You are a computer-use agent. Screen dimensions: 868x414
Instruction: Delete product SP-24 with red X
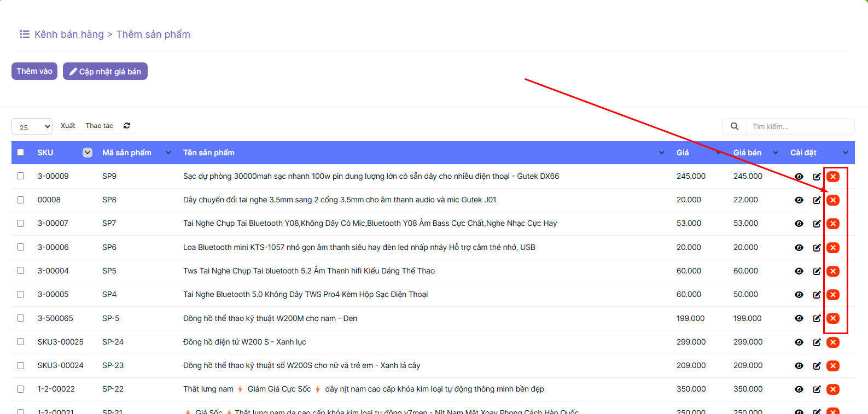833,342
